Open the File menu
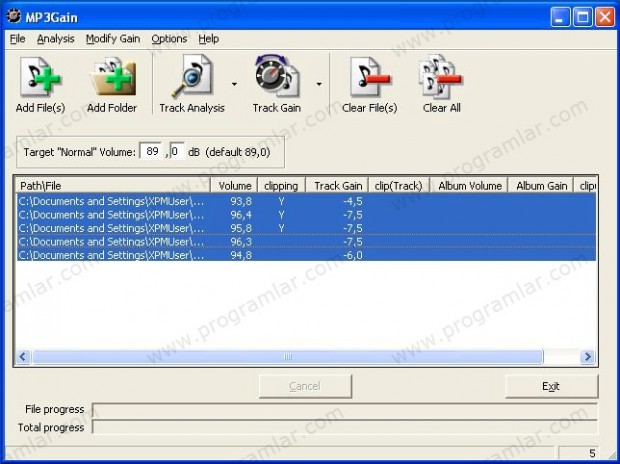 (x=17, y=39)
